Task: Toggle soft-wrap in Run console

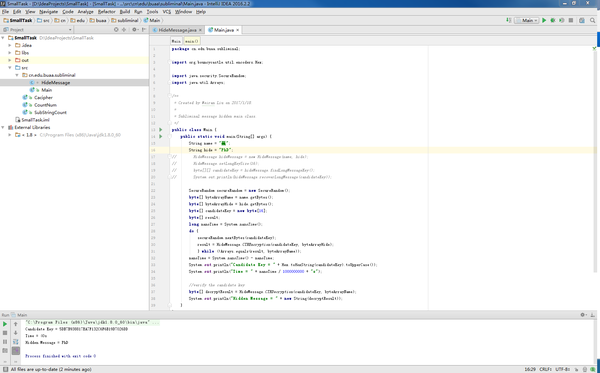Action: coord(16,342)
